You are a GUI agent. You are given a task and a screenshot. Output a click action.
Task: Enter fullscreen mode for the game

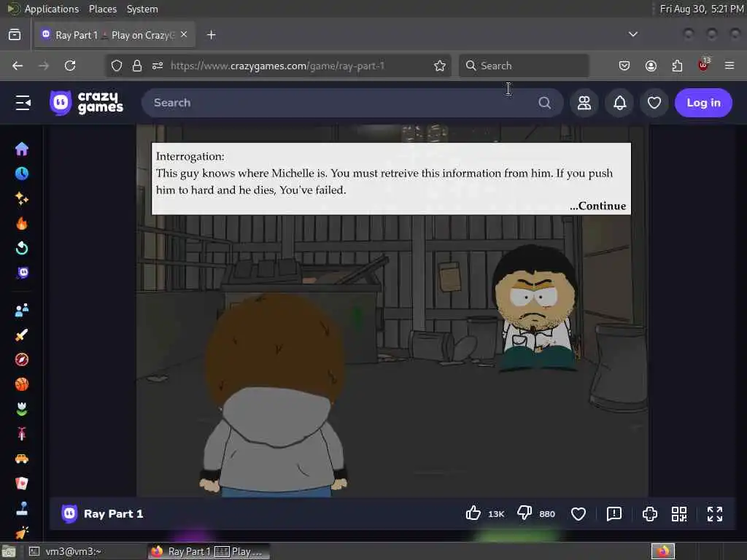tap(715, 514)
